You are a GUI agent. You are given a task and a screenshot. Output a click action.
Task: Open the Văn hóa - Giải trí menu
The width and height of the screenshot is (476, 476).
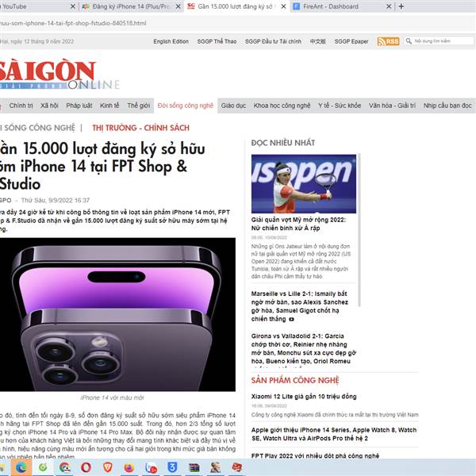tap(392, 106)
